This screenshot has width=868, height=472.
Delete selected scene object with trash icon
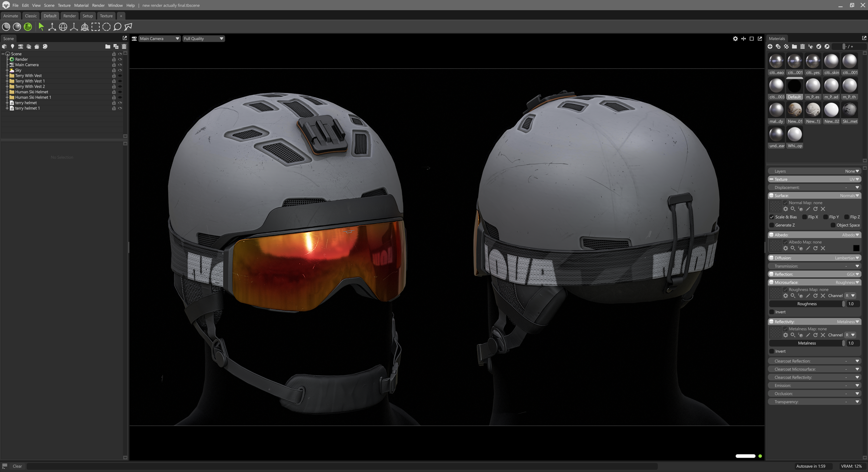[124, 47]
